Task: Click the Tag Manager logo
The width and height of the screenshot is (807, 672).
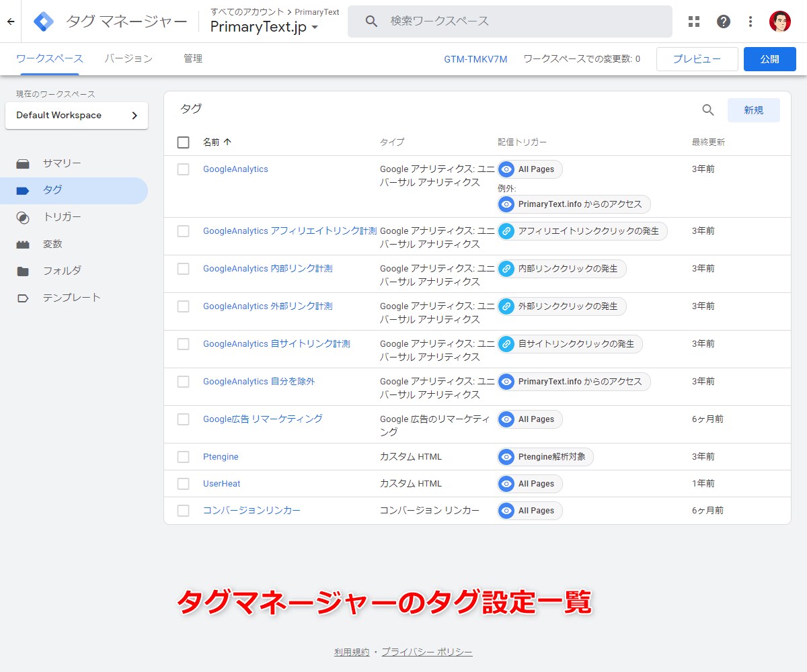Action: click(x=44, y=22)
